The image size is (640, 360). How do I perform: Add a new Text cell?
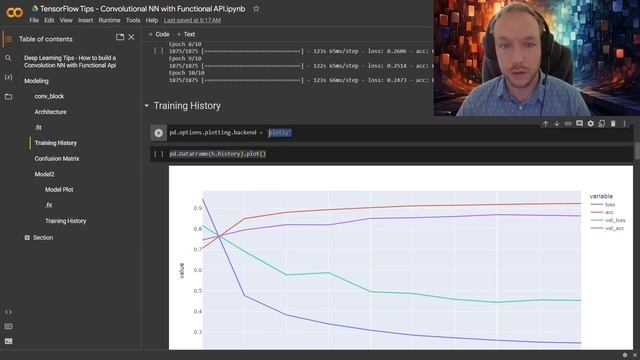[186, 34]
